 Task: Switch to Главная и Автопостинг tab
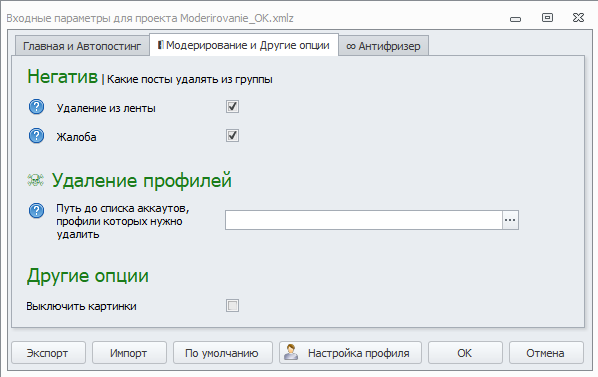click(x=82, y=46)
